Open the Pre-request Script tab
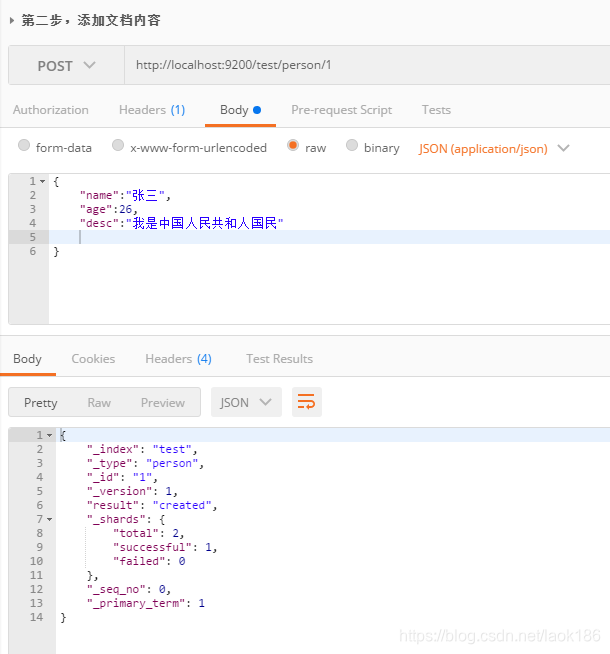This screenshot has height=654, width=610. point(341,110)
